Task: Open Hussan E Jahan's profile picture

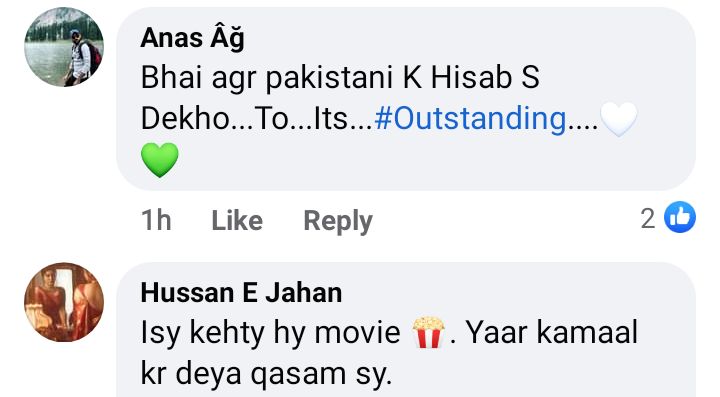Action: tap(64, 302)
